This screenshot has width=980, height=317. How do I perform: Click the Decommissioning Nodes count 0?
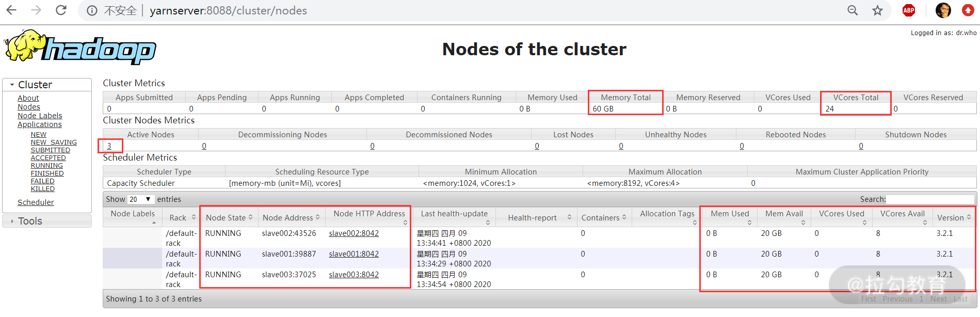204,146
